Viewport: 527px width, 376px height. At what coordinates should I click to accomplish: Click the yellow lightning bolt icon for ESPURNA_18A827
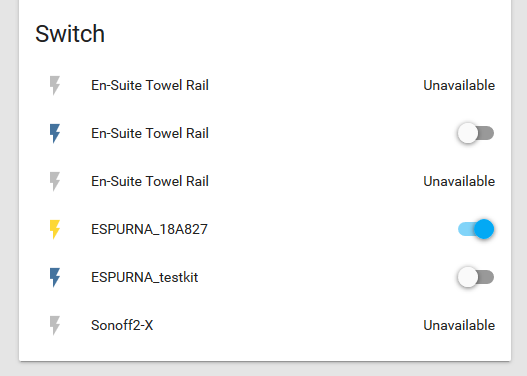(x=55, y=229)
